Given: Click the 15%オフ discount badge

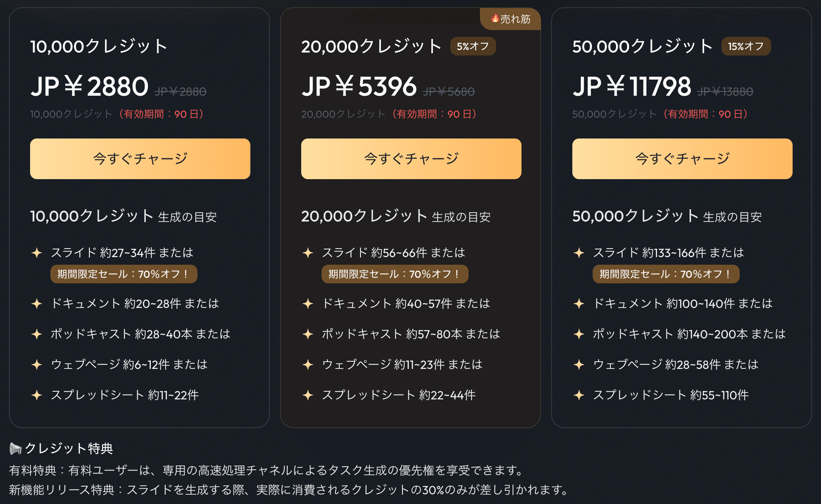Looking at the screenshot, I should 746,46.
